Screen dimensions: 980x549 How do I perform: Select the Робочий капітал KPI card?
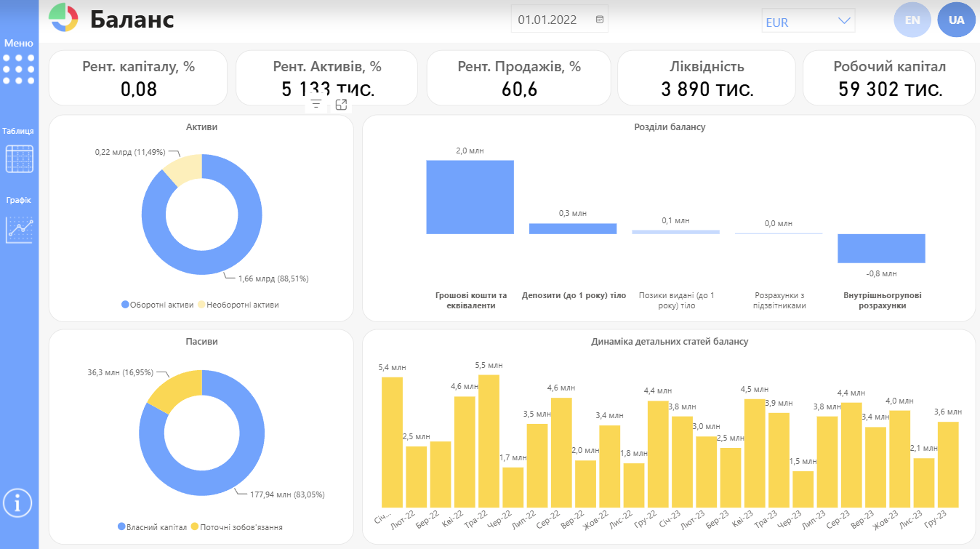(x=889, y=78)
